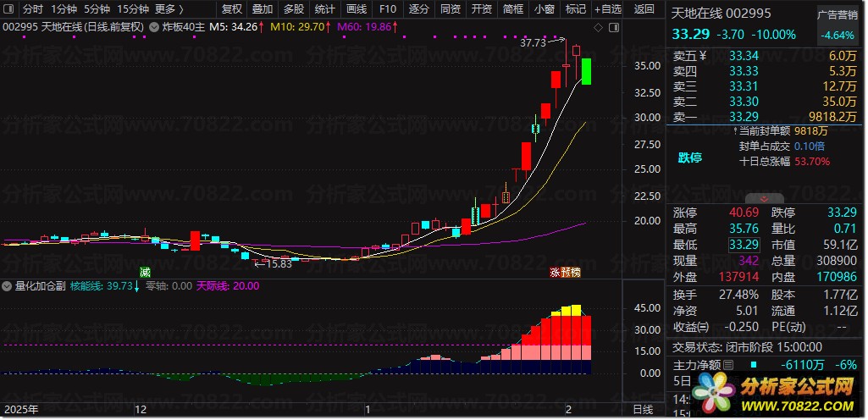Switch to 分时 intraday view

33,9
